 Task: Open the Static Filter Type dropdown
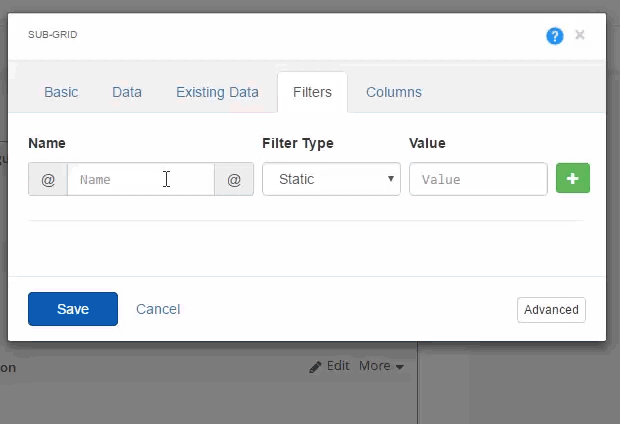(331, 179)
